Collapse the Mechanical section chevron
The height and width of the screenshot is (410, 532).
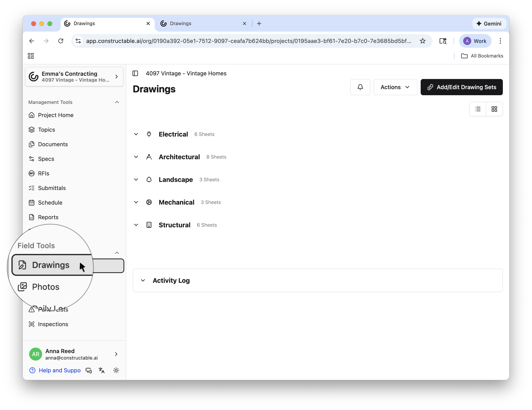(136, 202)
